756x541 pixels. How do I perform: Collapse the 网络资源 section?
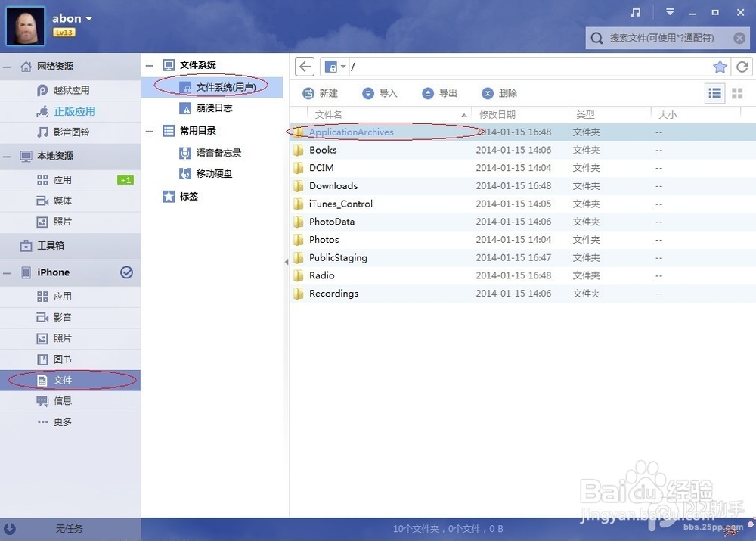[x=7, y=67]
